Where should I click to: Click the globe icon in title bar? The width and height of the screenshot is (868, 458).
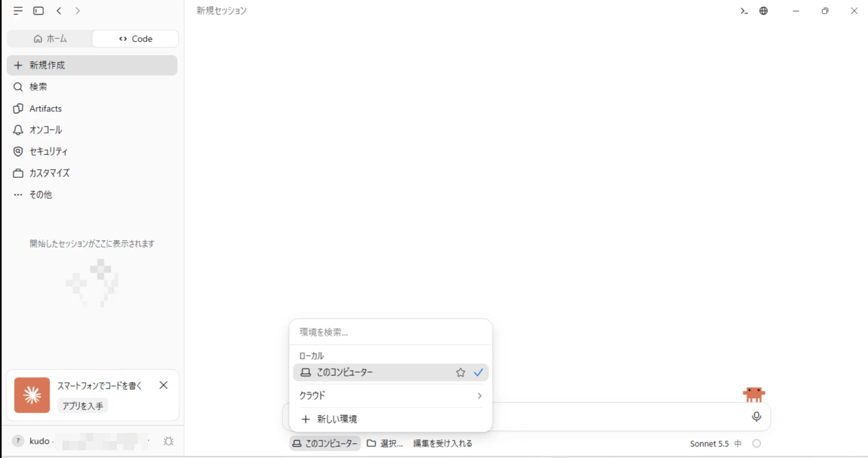[x=763, y=11]
